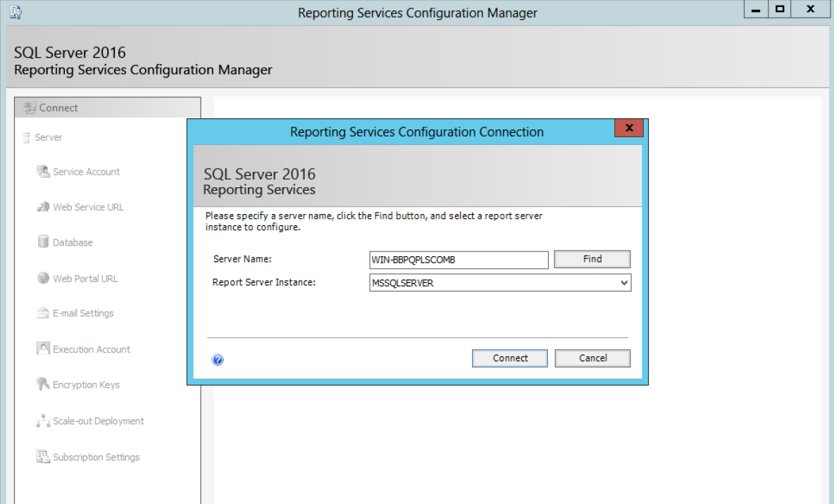Image resolution: width=834 pixels, height=504 pixels.
Task: Select the Web Portal URL label
Action: (x=85, y=279)
